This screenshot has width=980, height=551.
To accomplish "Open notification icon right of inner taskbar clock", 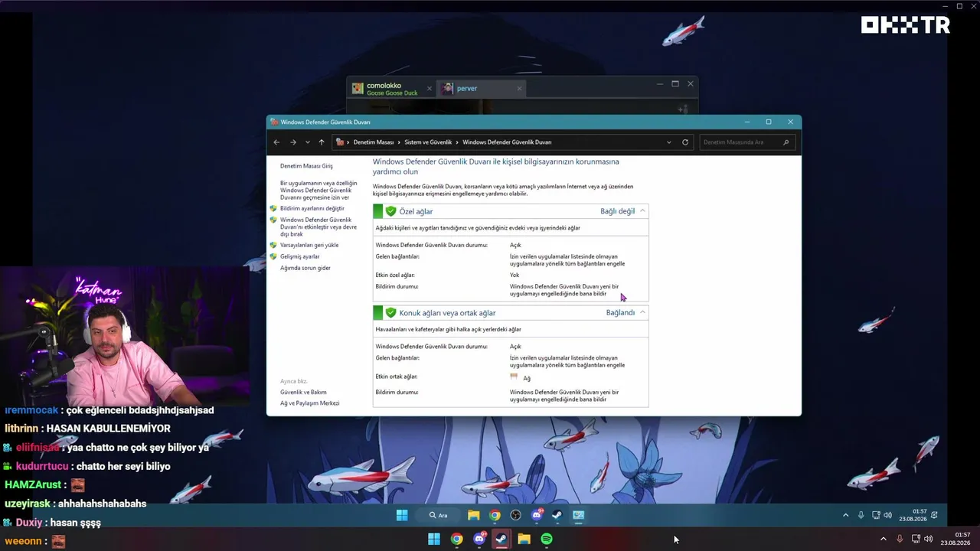I will pyautogui.click(x=934, y=515).
